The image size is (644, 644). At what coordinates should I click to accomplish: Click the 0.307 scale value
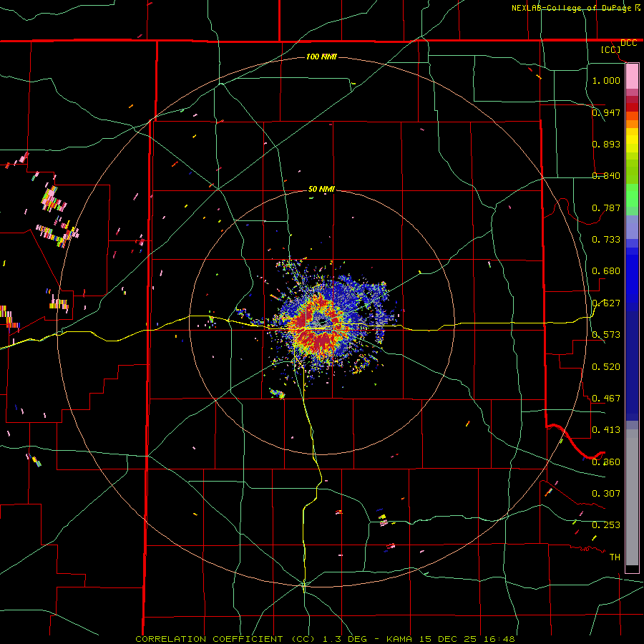pos(606,494)
